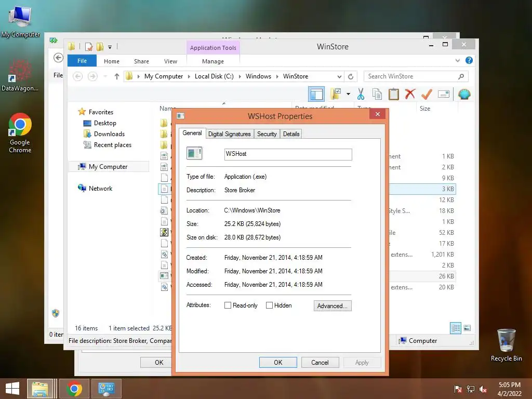This screenshot has height=399, width=532.
Task: Click the Apply button in properties dialog
Action: coord(362,362)
